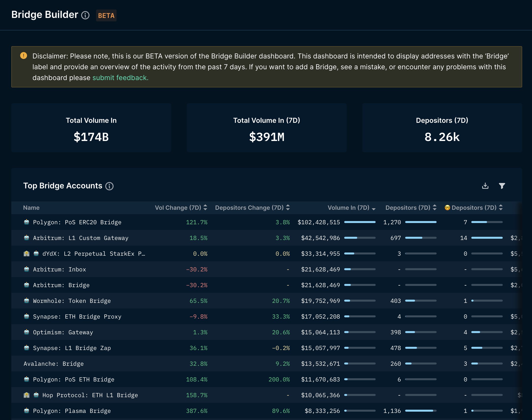Click the disclaimer warning icon
This screenshot has height=420, width=532.
click(24, 56)
